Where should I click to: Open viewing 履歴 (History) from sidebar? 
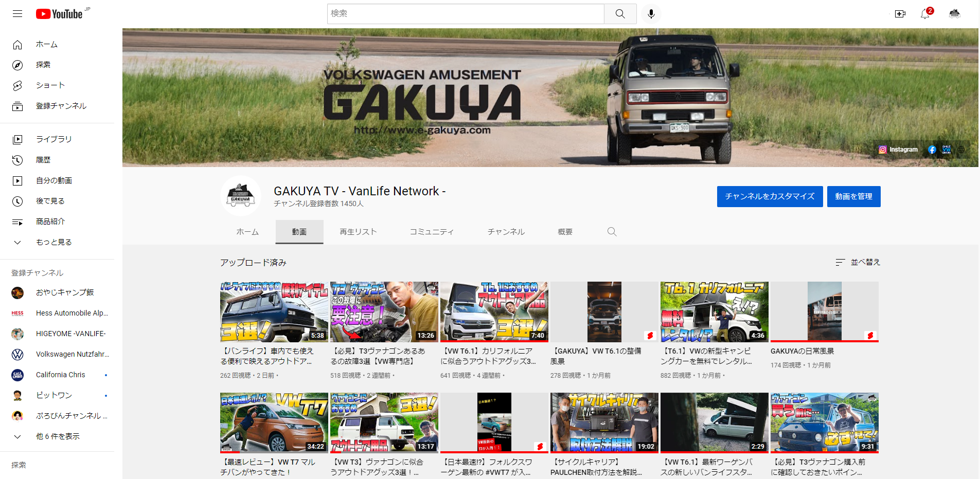pyautogui.click(x=18, y=159)
